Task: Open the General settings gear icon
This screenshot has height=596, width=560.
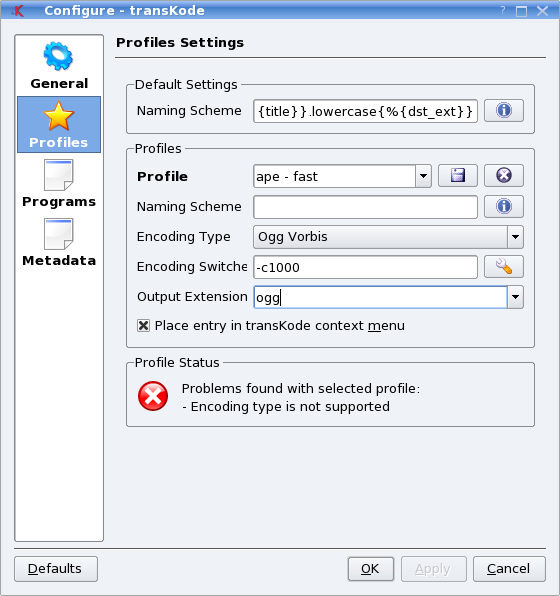Action: click(59, 56)
